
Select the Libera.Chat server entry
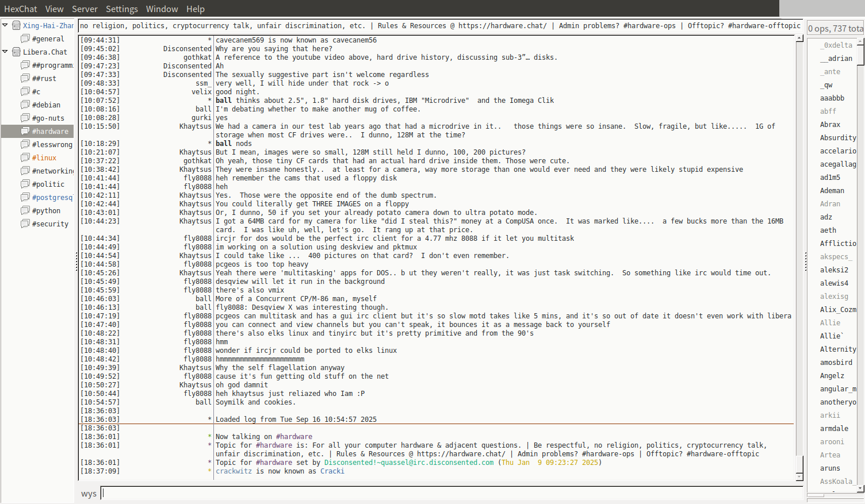tap(45, 52)
